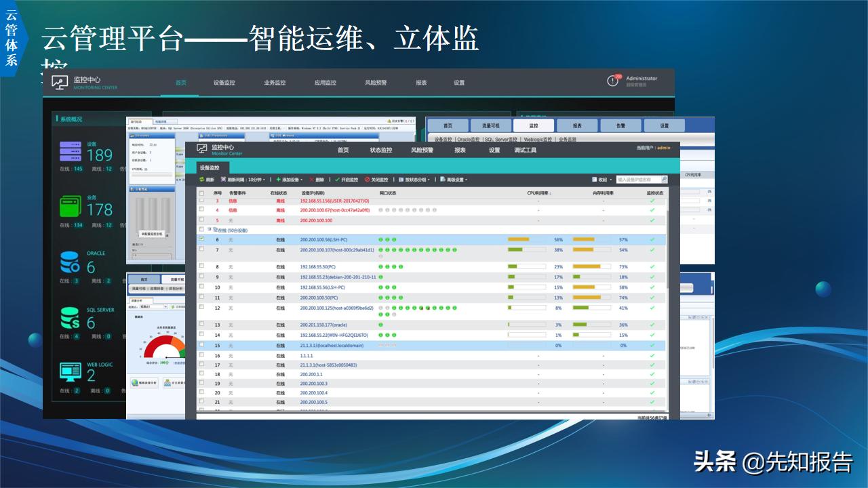This screenshot has width=868, height=488.
Task: Open the 调试工具 menu item
Action: [526, 150]
